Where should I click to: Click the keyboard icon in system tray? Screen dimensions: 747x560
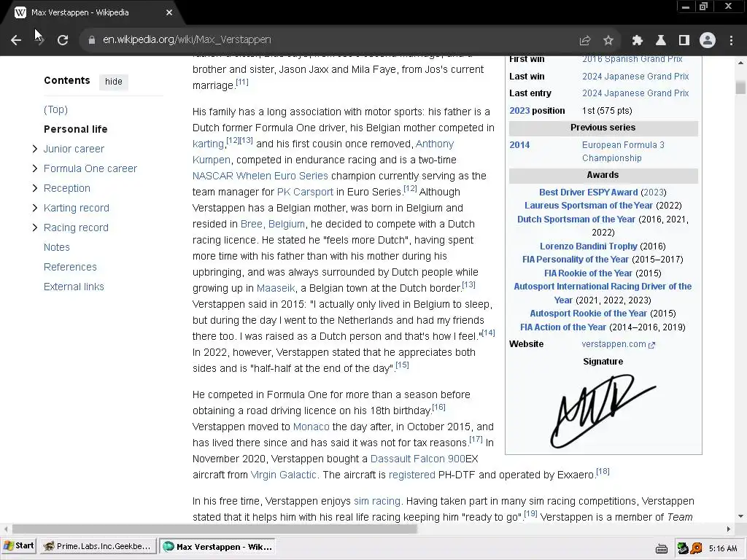(x=661, y=548)
